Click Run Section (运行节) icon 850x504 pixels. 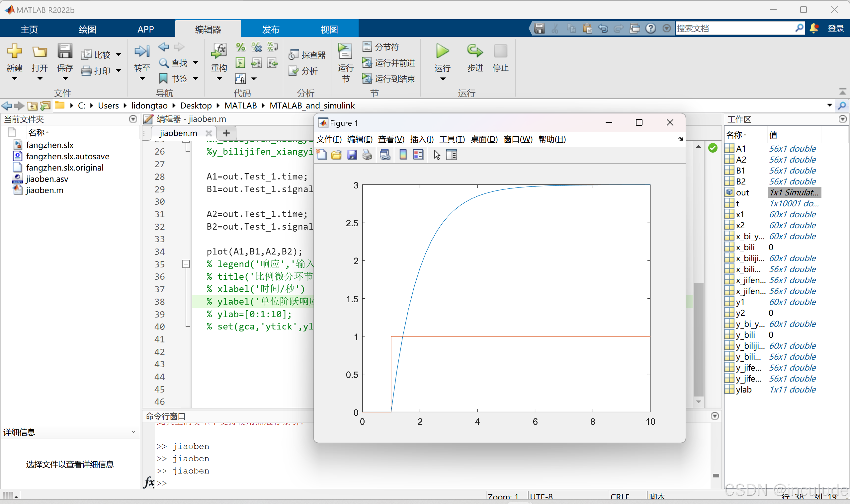[345, 52]
